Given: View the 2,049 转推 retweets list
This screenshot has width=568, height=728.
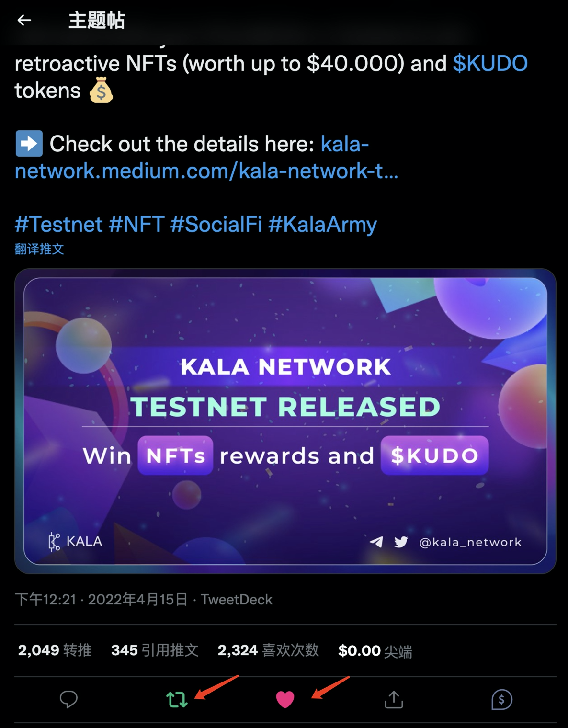Looking at the screenshot, I should (55, 650).
